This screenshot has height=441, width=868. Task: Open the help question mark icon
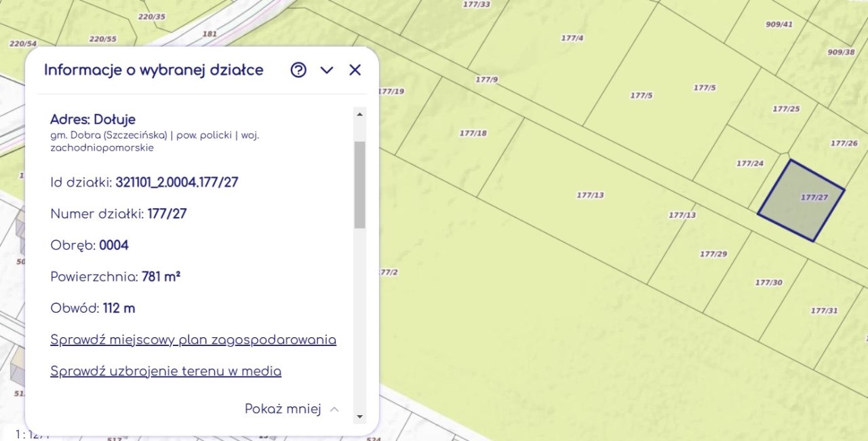point(298,70)
